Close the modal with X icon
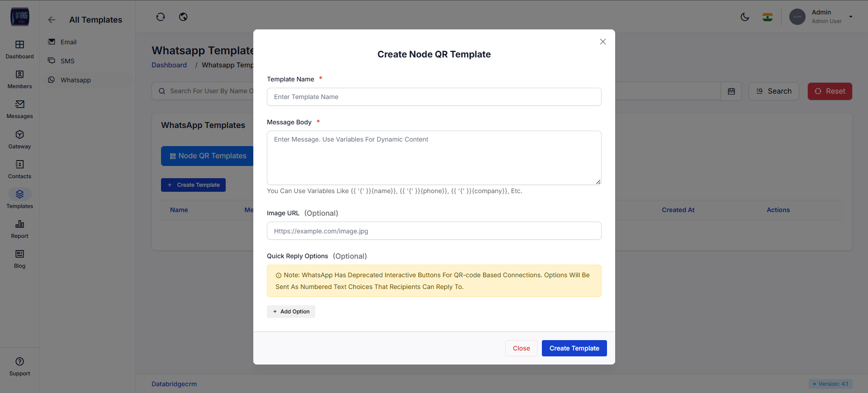 click(602, 42)
